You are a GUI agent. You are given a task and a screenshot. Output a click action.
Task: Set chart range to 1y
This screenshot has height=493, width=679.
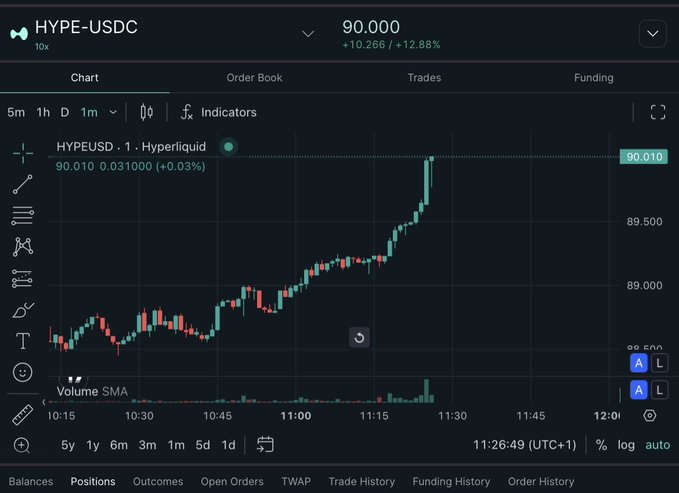(93, 445)
